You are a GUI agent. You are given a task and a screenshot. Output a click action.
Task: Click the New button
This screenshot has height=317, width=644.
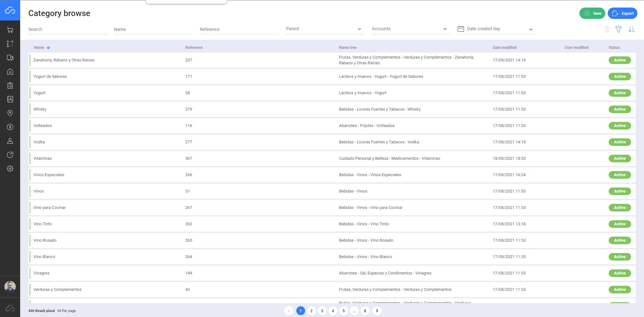click(x=592, y=13)
